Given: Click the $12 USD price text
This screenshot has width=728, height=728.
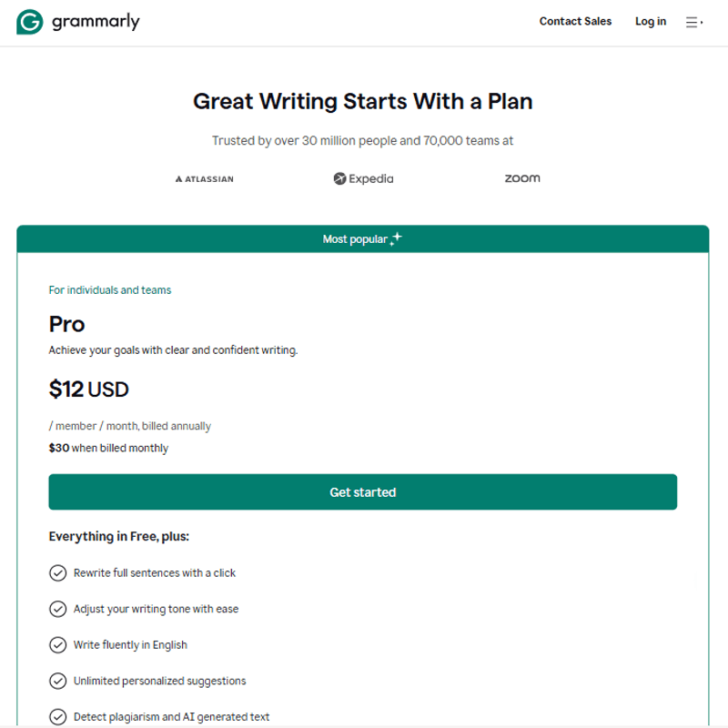Looking at the screenshot, I should click(89, 389).
